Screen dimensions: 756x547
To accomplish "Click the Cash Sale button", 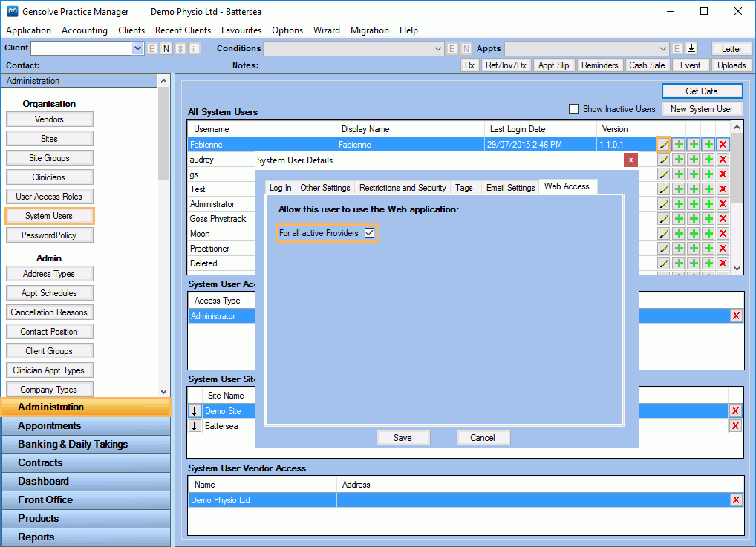I will [647, 65].
